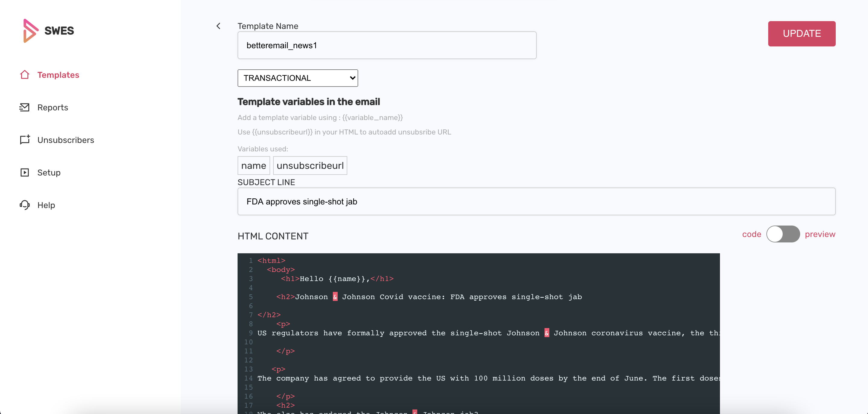Go back using the left chevron arrow
The image size is (868, 414).
pyautogui.click(x=218, y=26)
